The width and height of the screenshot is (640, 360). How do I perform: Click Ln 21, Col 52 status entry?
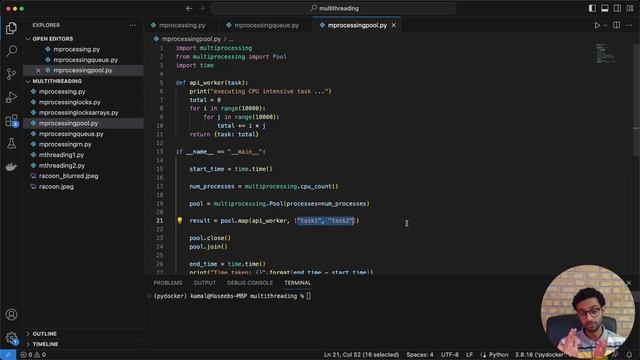(x=361, y=355)
